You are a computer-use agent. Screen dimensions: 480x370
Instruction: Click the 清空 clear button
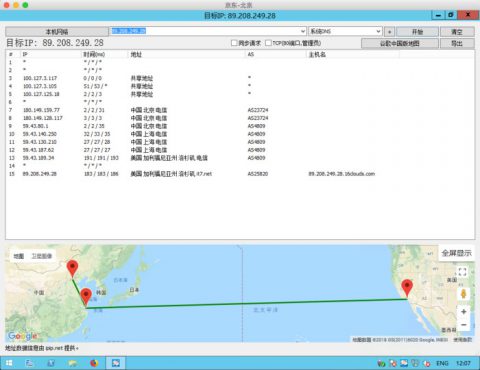(x=457, y=32)
